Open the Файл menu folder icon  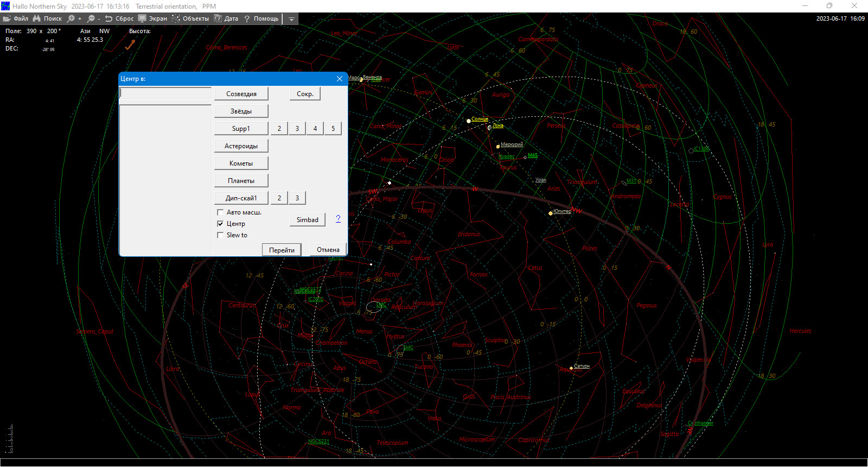click(x=7, y=18)
